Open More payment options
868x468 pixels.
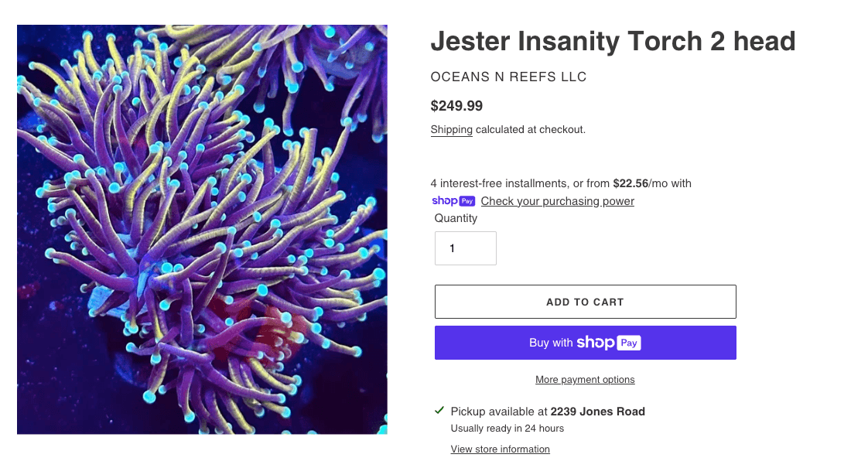(x=585, y=379)
